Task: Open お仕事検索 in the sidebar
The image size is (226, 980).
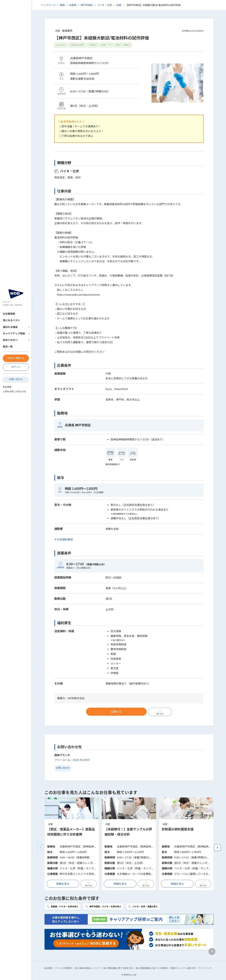Action: pos(9,314)
